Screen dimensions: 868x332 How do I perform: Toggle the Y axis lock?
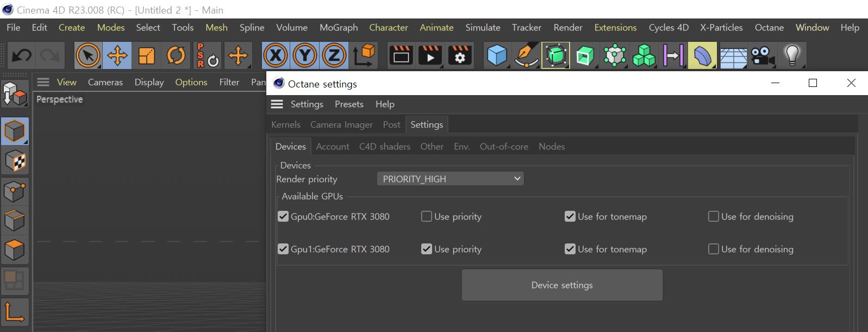click(305, 55)
